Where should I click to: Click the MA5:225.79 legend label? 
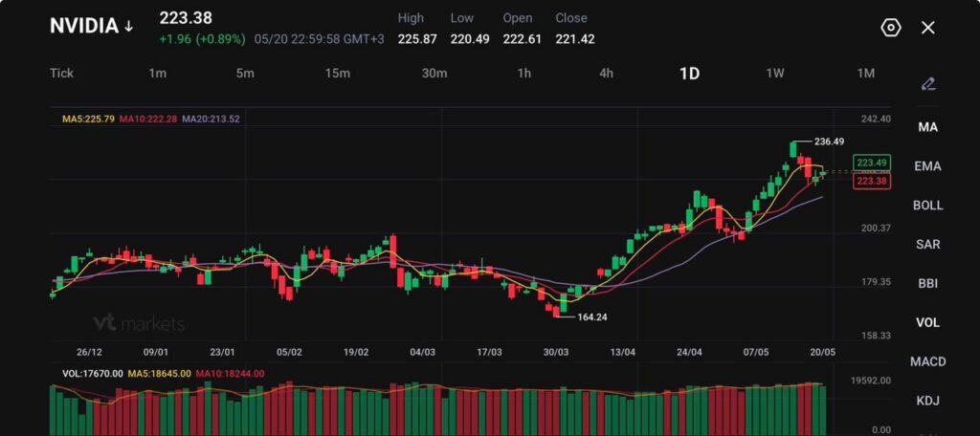tap(88, 119)
